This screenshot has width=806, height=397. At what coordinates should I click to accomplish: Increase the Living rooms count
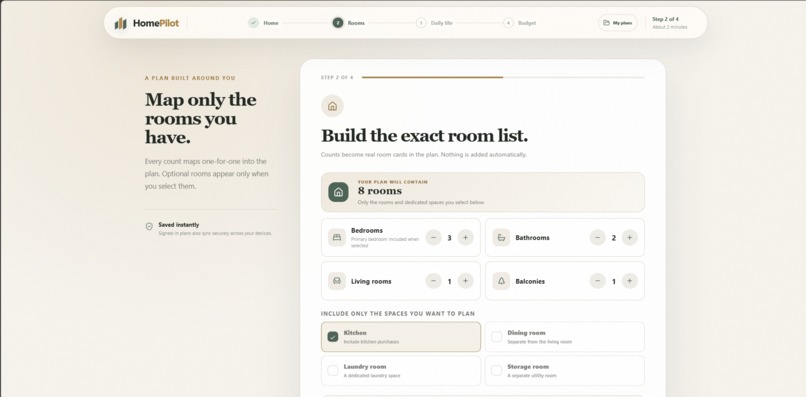point(465,281)
